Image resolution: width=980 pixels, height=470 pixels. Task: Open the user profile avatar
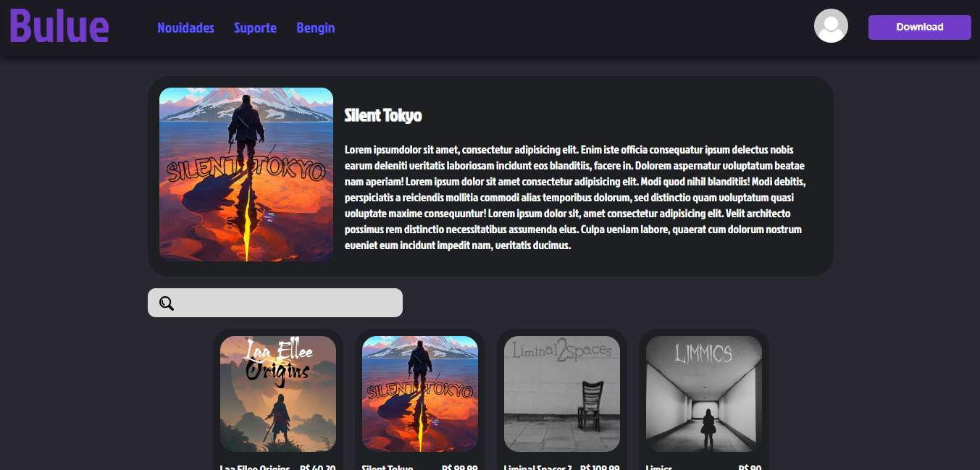click(831, 26)
